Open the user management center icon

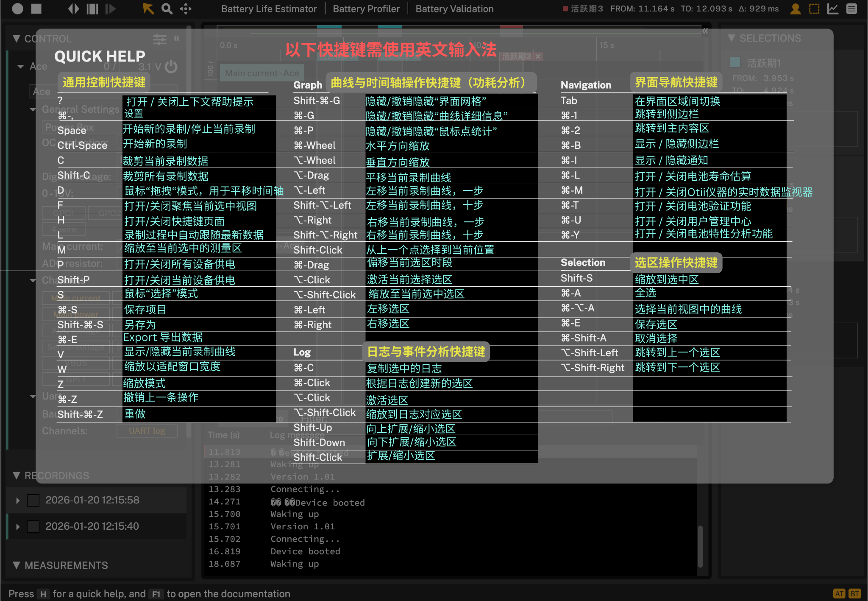pyautogui.click(x=795, y=8)
